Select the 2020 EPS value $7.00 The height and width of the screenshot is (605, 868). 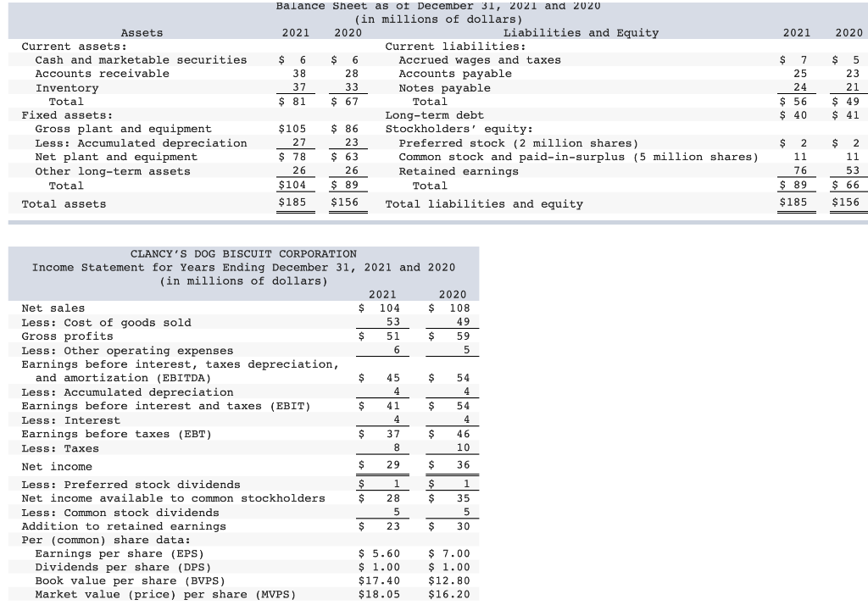click(449, 553)
